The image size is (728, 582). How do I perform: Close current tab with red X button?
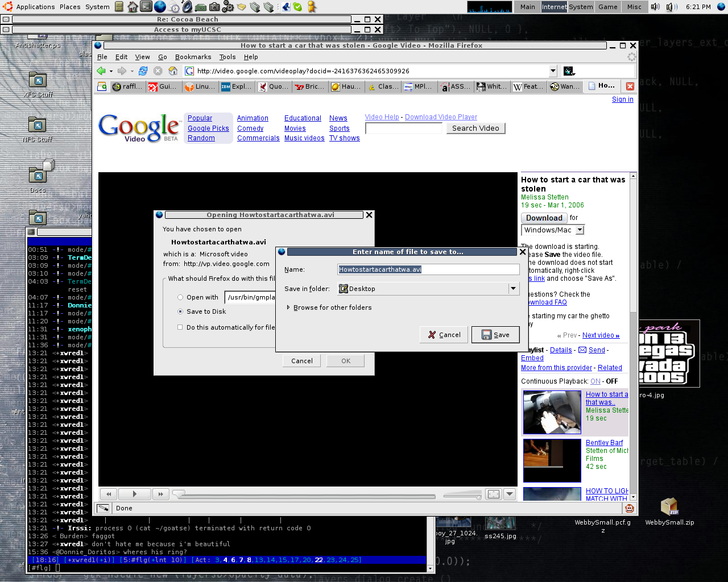[630, 86]
